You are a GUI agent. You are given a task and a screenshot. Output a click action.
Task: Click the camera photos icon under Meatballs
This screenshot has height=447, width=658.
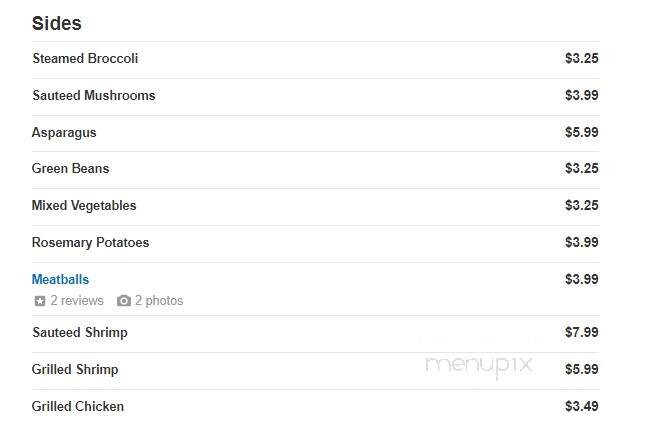pyautogui.click(x=124, y=301)
